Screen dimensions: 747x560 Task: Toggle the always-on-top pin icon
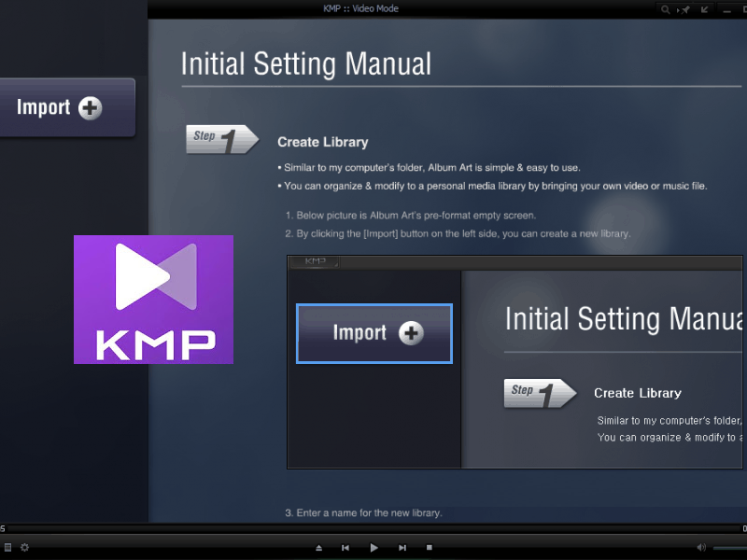click(684, 9)
